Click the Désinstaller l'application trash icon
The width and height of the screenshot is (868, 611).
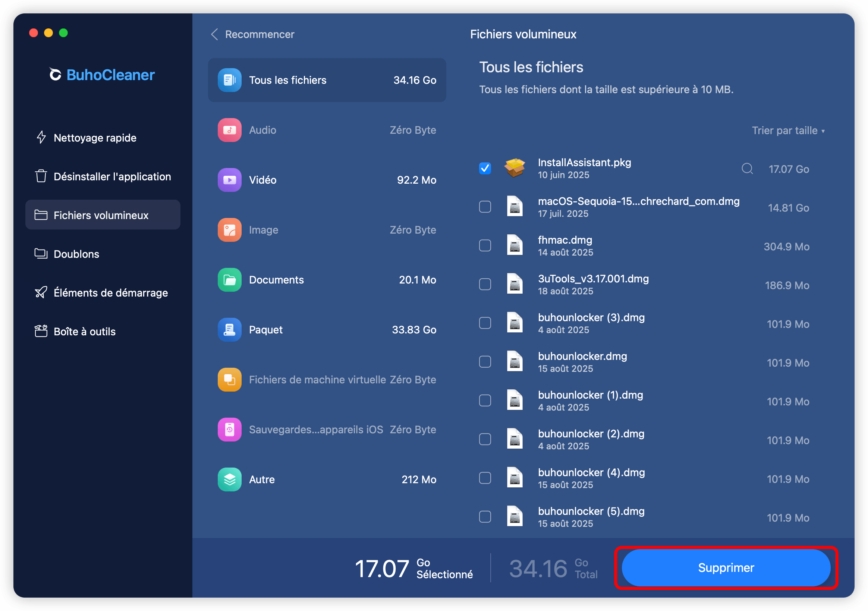coord(41,176)
